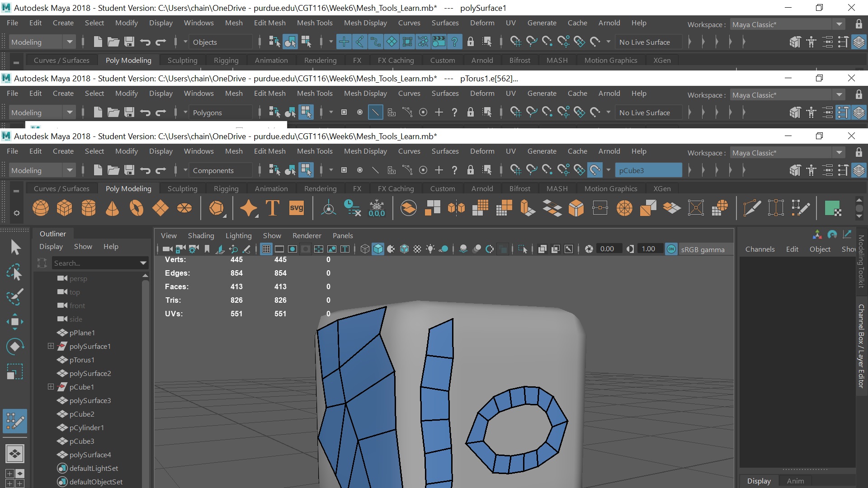The width and height of the screenshot is (868, 488).
Task: Select the Insert Edge Loop shelf tool
Action: click(x=776, y=208)
